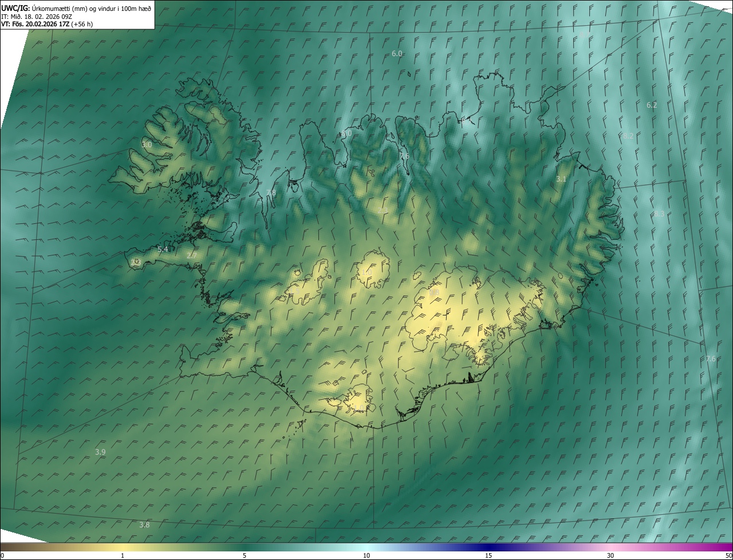This screenshot has width=733, height=560.
Task: Click the "(+56 h)" forecast offset
Action: 82,24
